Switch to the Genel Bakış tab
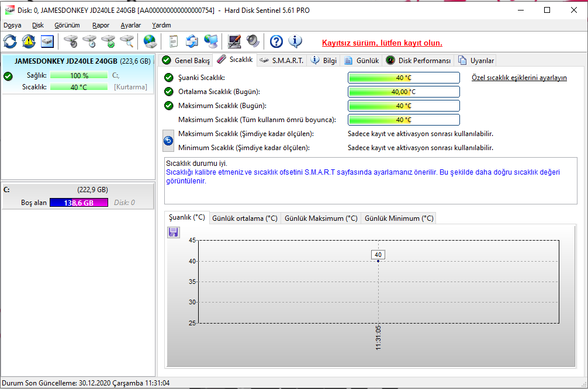Viewport: 588px width, 389px height. click(186, 60)
